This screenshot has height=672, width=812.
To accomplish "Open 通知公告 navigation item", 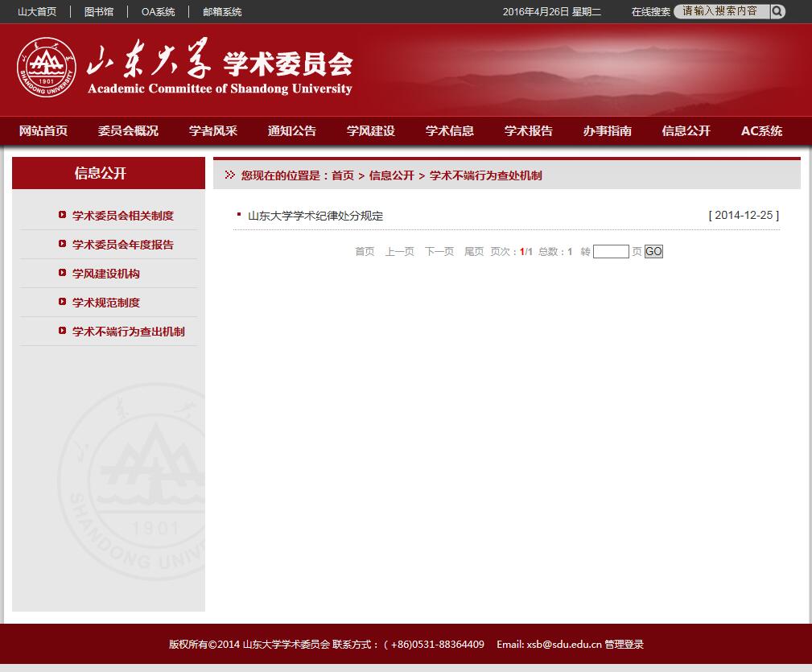I will point(291,131).
